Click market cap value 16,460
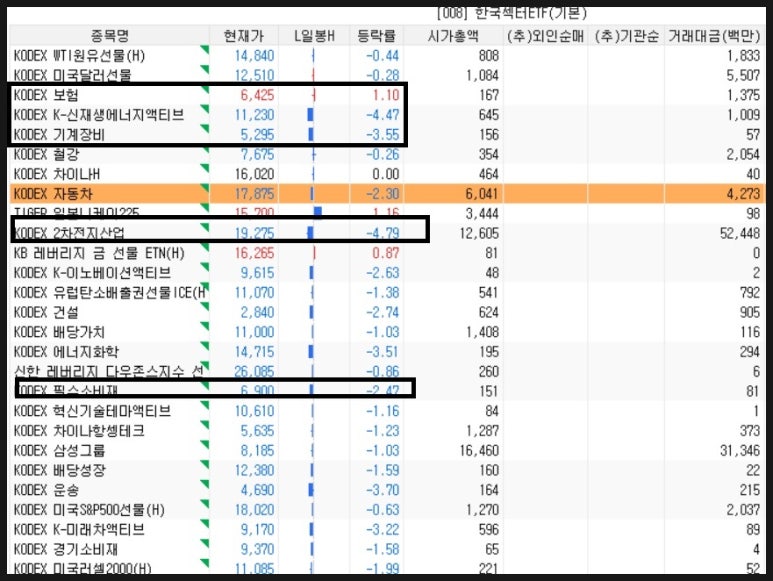Viewport: 773px width, 581px height. pyautogui.click(x=479, y=450)
